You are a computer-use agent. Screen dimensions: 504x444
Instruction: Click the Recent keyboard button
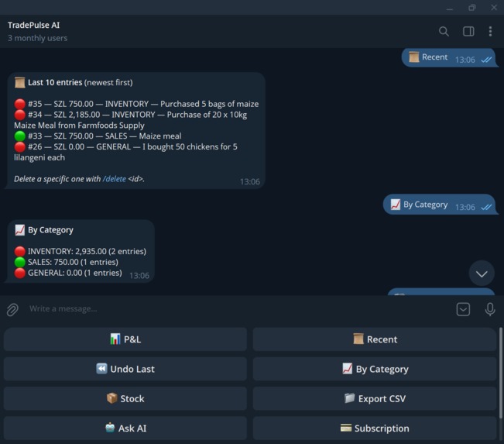(375, 339)
